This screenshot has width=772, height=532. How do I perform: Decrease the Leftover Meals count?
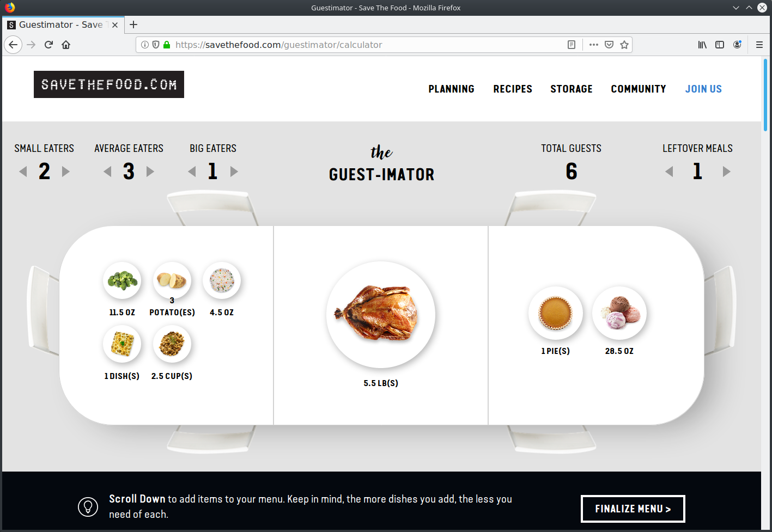coord(669,172)
